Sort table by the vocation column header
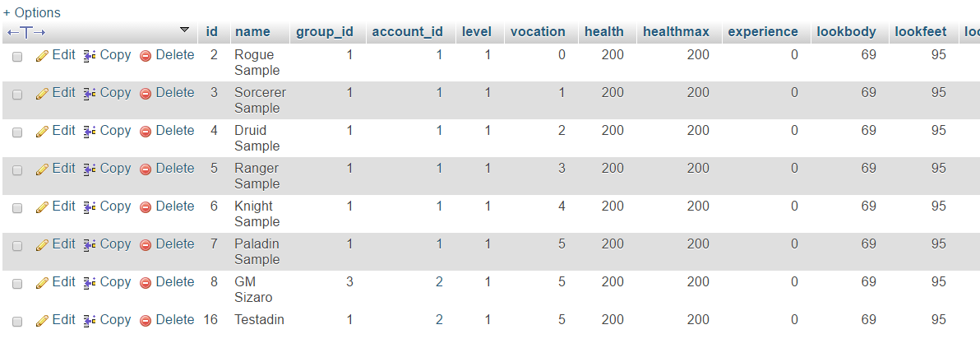 point(538,32)
